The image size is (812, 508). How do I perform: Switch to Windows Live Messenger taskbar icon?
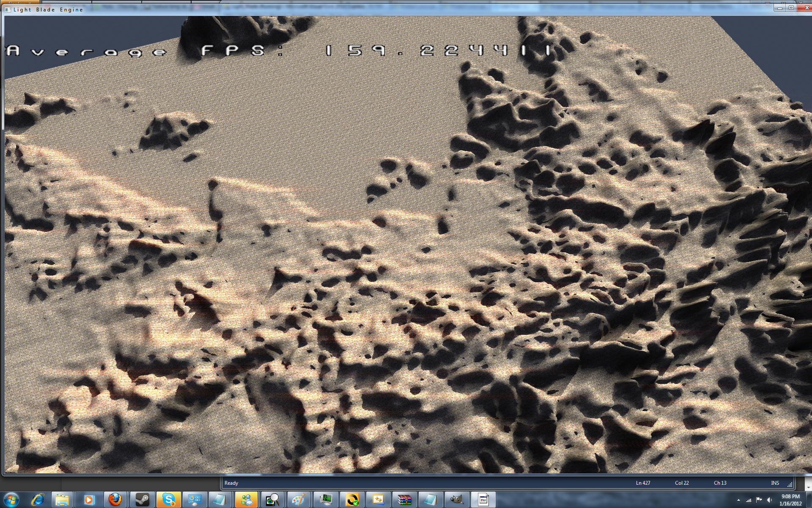point(247,500)
